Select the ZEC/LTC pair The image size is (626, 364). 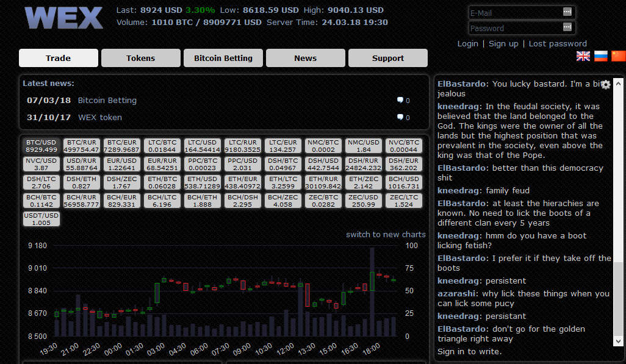pos(404,201)
